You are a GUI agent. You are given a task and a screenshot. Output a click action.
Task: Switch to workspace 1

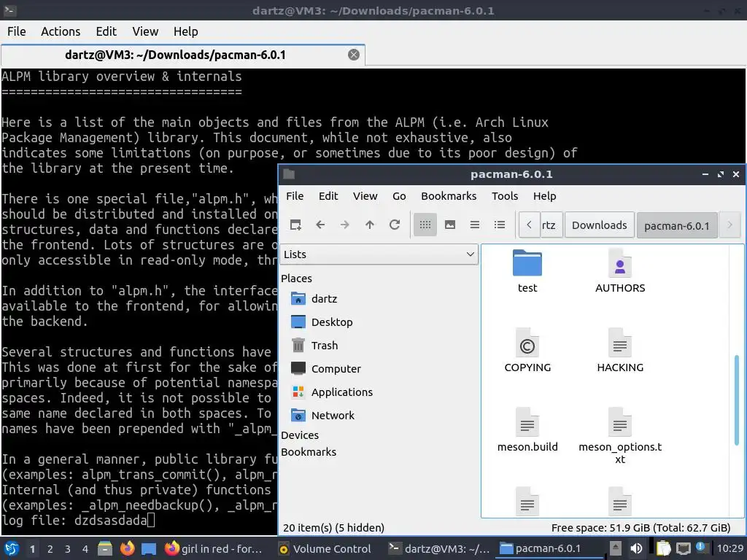pos(32,549)
